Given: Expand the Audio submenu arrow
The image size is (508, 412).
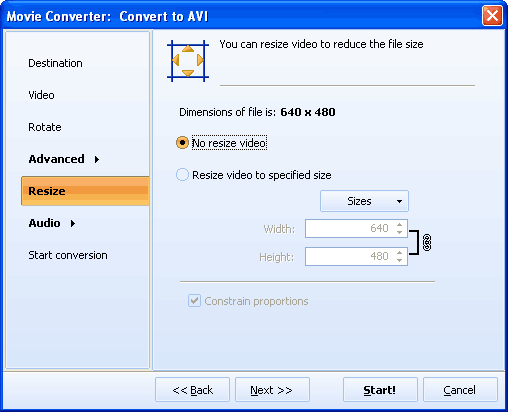Looking at the screenshot, I should [x=73, y=223].
